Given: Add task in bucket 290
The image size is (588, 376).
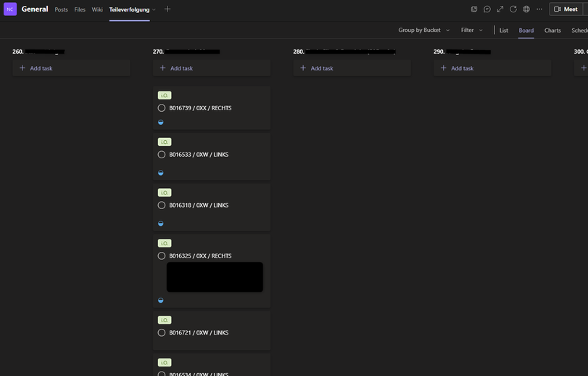Looking at the screenshot, I should (x=492, y=68).
